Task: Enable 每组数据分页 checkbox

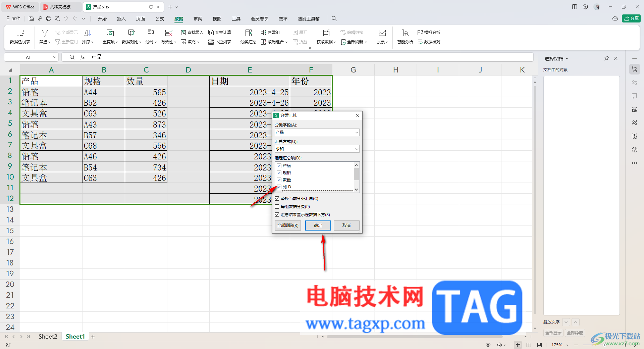Action: point(277,207)
